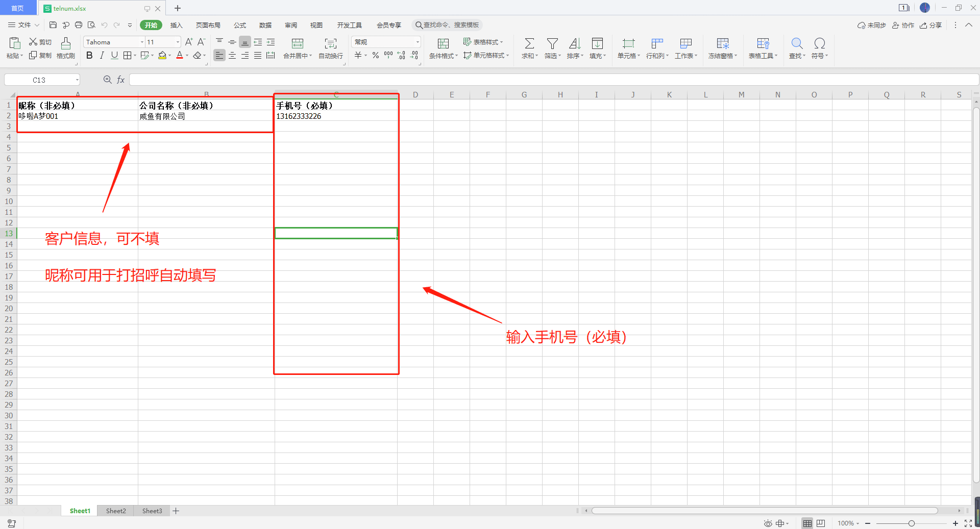Switch to the Insert (插入) ribbon tab
The image size is (980, 529).
point(176,26)
